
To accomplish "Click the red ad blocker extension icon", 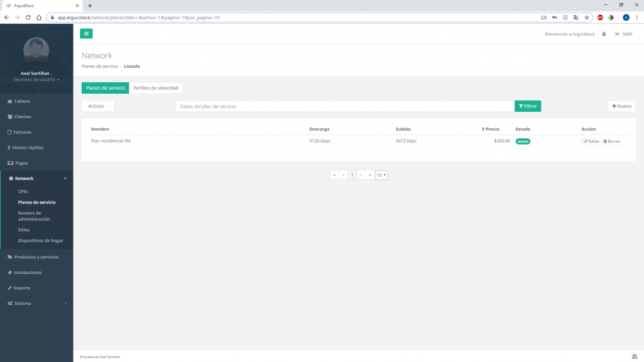I will pyautogui.click(x=601, y=18).
